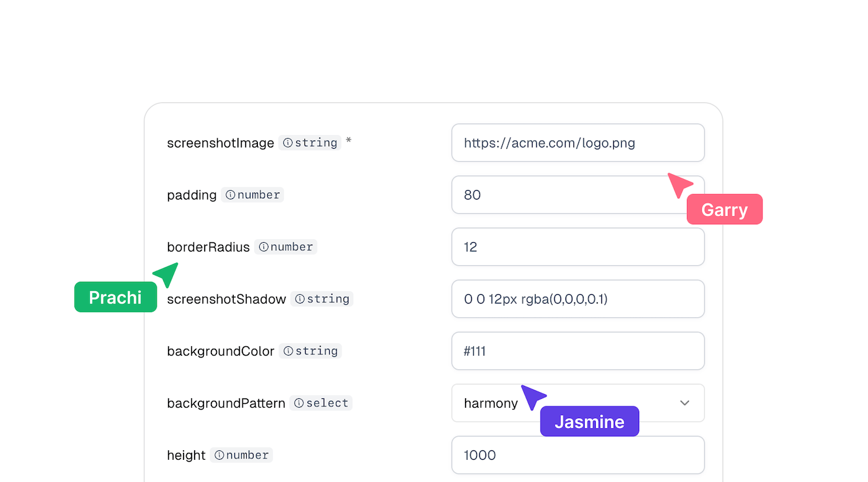
Task: Open the harmony select dropdown
Action: click(578, 403)
